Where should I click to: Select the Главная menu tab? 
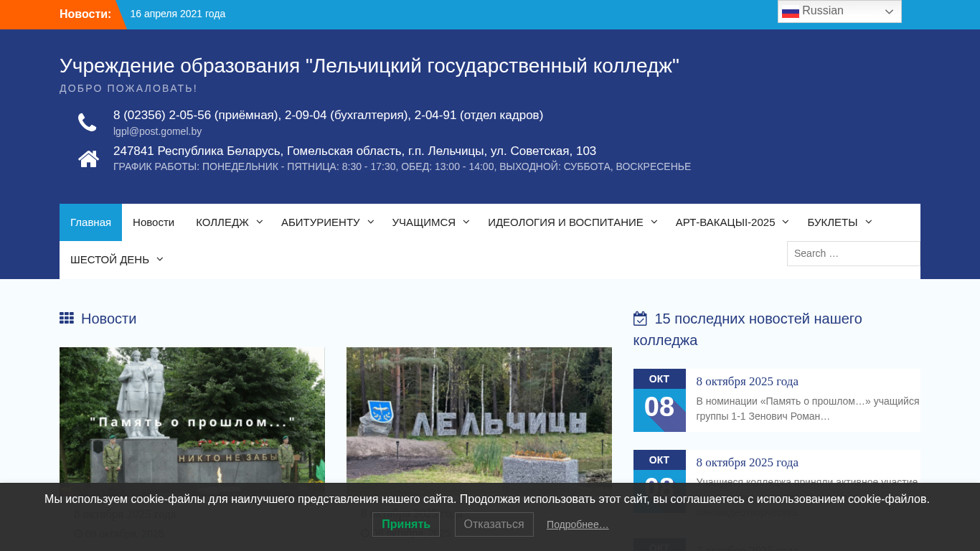pyautogui.click(x=90, y=222)
